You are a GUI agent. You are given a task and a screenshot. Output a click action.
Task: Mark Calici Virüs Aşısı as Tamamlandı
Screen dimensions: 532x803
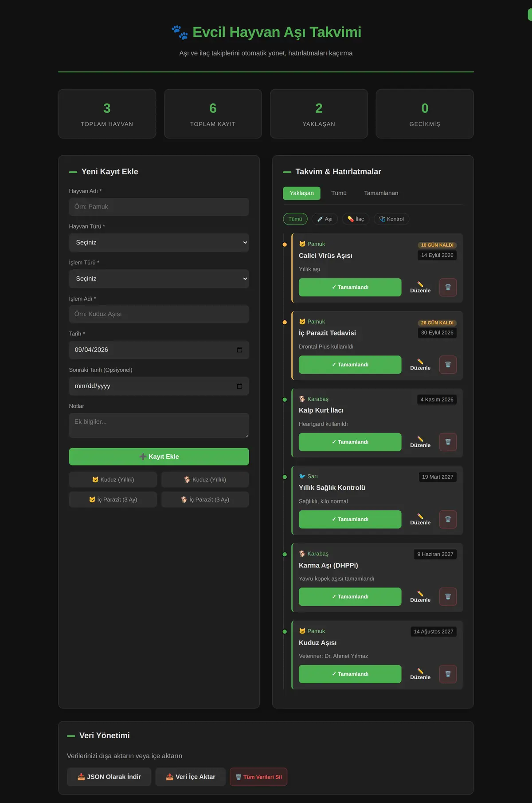pos(350,287)
